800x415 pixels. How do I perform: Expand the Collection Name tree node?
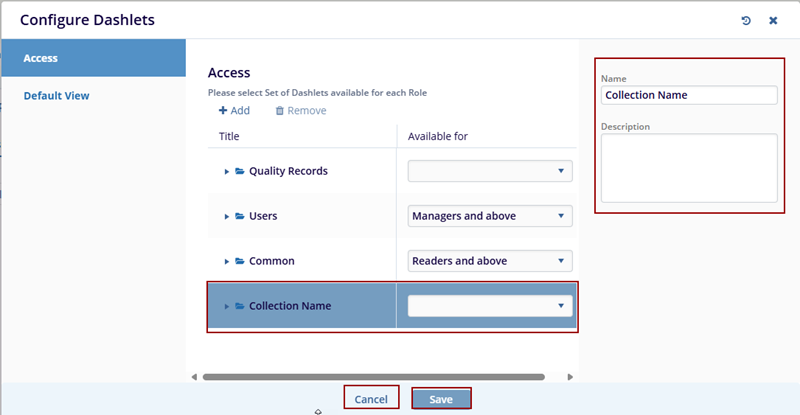227,306
